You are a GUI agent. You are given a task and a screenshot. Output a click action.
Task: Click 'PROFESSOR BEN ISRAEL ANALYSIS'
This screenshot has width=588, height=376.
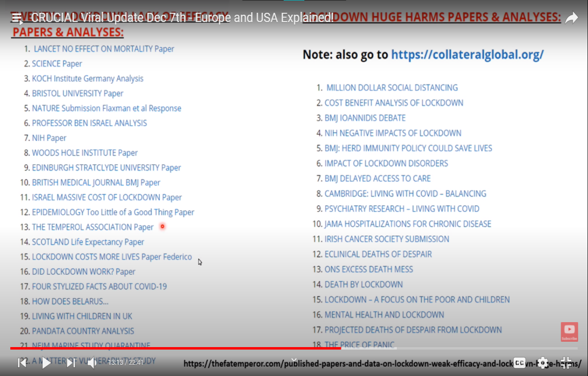point(89,123)
